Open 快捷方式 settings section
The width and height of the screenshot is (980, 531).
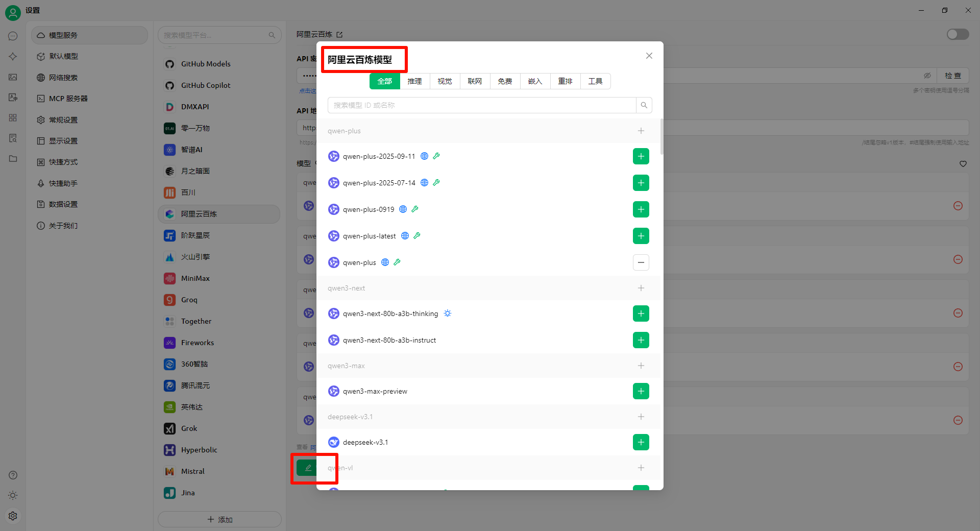click(89, 162)
